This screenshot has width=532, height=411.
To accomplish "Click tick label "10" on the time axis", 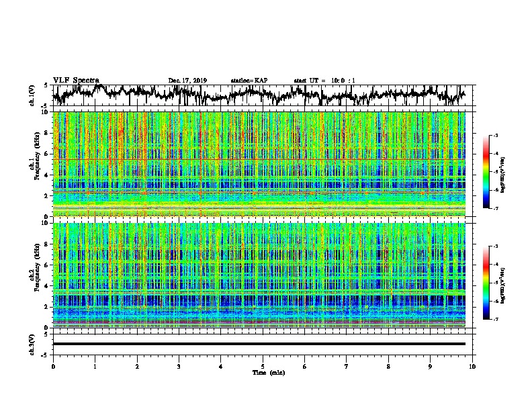I will (x=472, y=367).
